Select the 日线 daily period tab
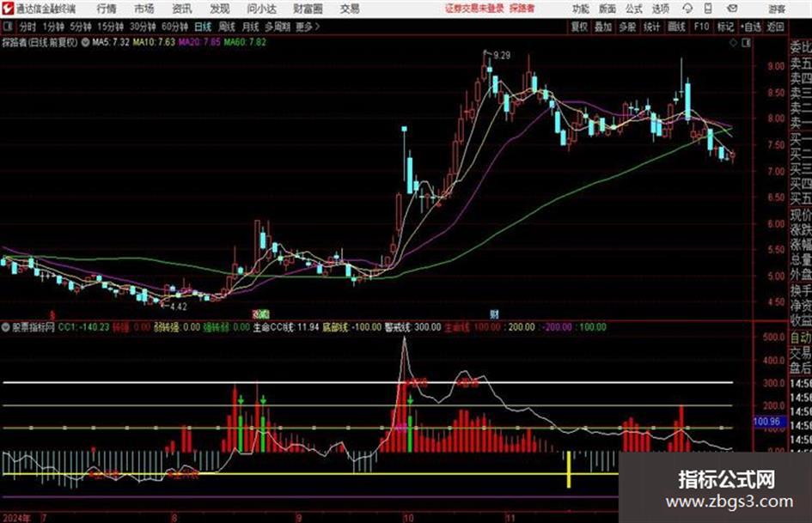812x523 pixels. (203, 27)
